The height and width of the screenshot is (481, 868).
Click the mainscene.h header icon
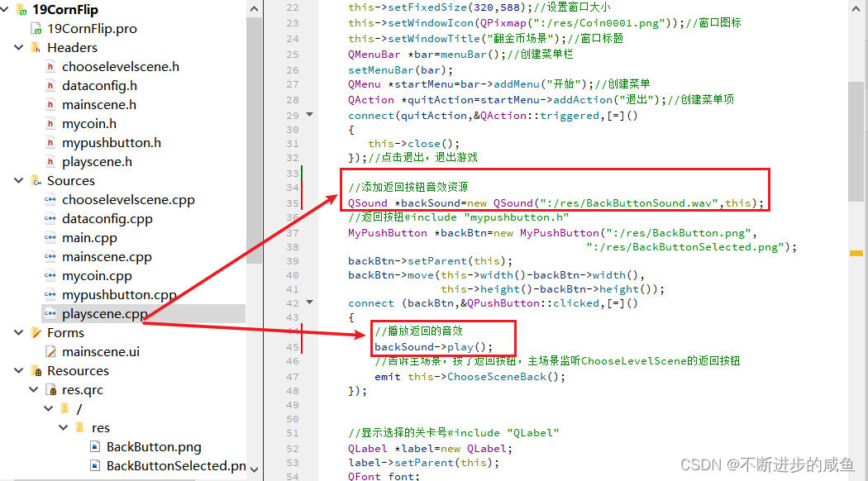point(50,105)
